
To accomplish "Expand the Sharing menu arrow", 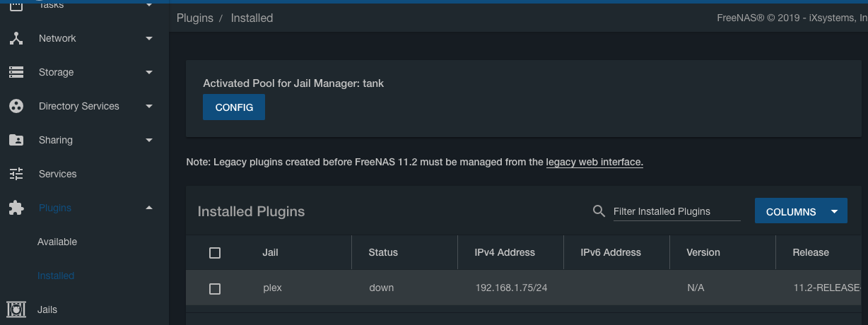I will pos(149,140).
